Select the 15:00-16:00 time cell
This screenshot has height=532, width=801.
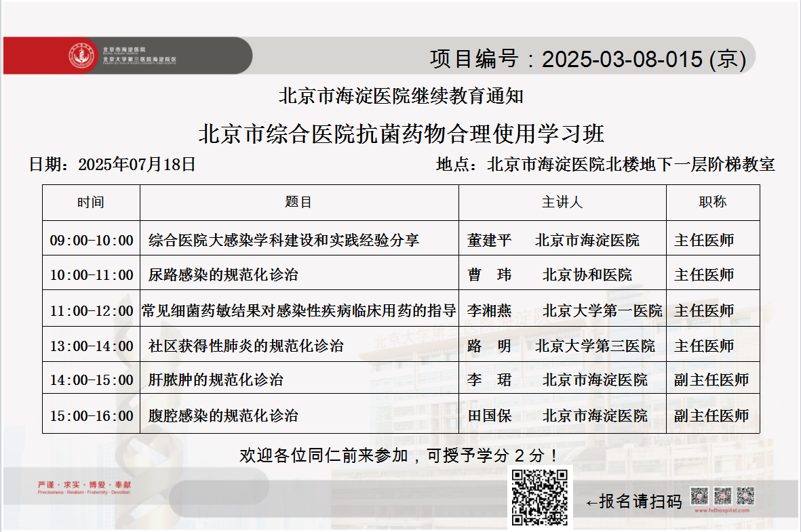click(92, 416)
